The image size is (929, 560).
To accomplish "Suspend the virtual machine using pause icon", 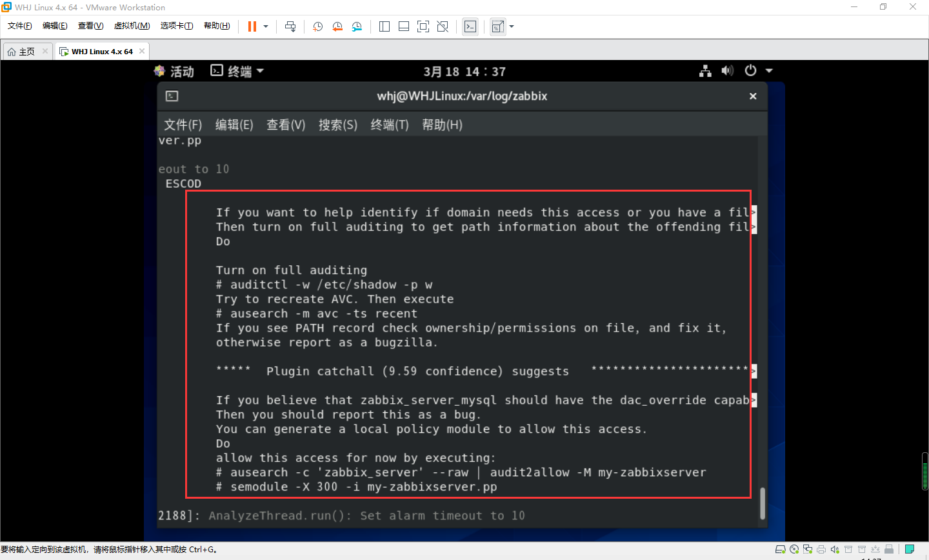I will (250, 26).
